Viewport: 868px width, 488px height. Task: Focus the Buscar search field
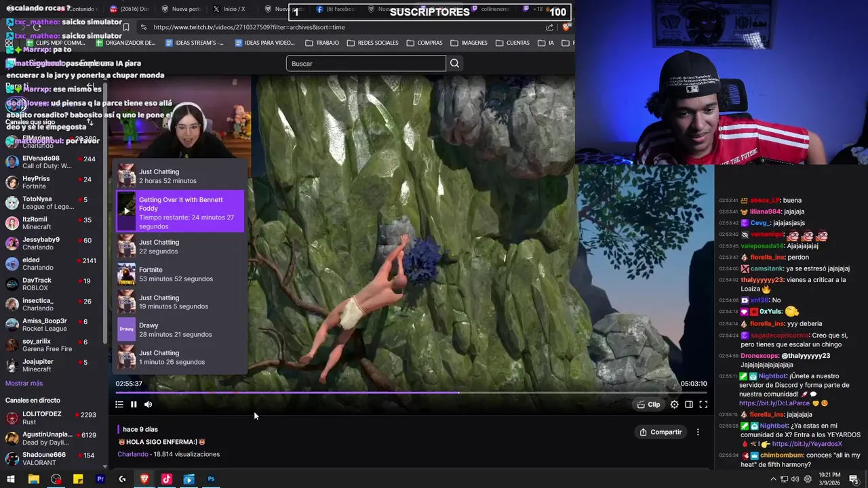366,64
